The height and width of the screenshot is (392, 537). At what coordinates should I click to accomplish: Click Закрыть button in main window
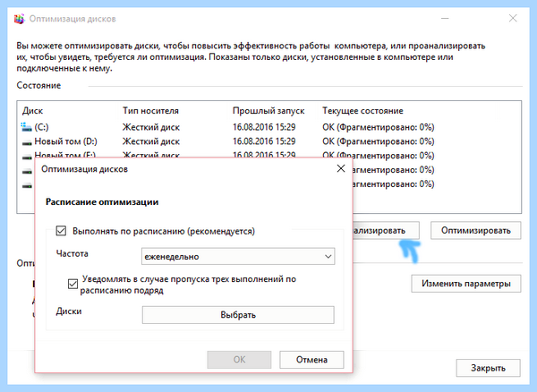[488, 368]
